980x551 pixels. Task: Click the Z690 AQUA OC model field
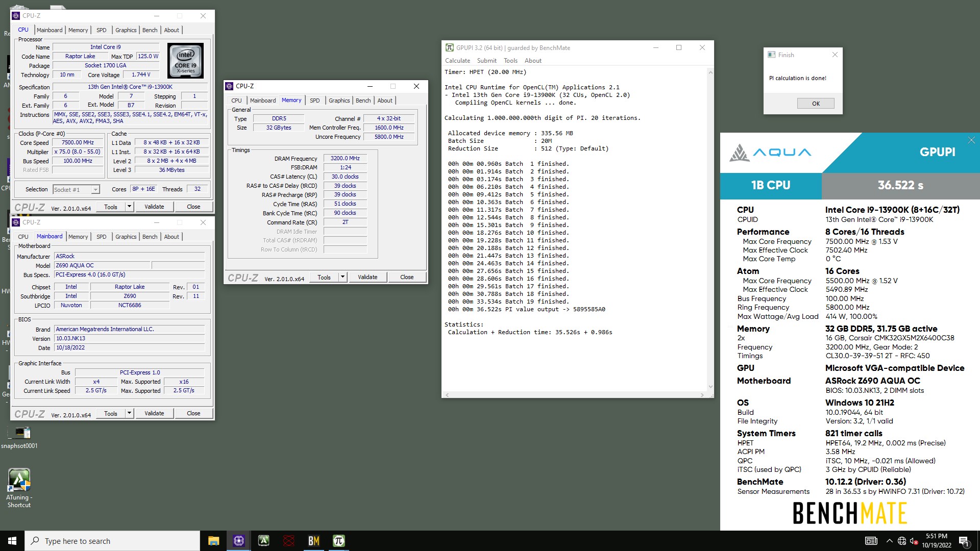(103, 265)
